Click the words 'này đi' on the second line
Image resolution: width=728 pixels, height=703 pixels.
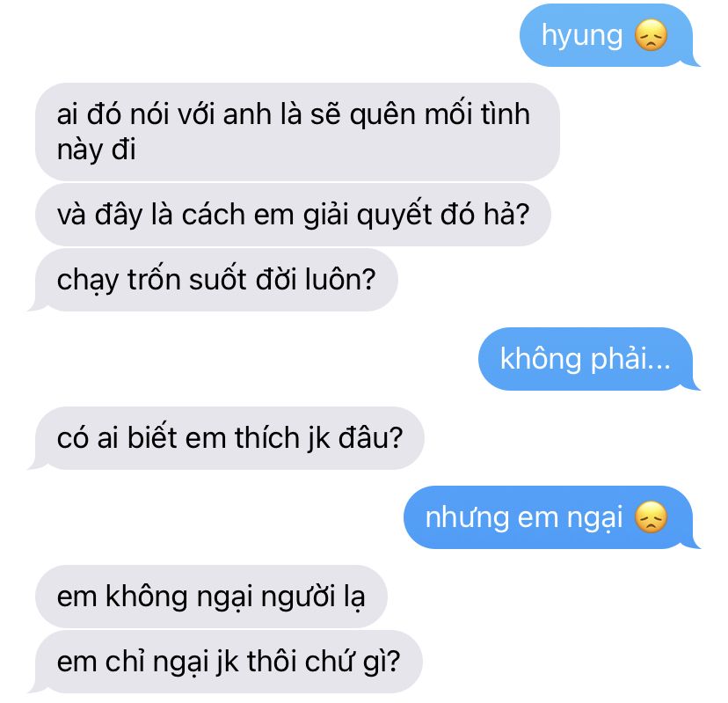pos(96,150)
